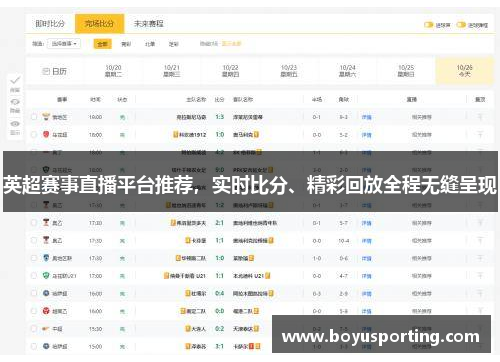Click the 3:1 score in the 15:00 row
Screen dimensions: 500x362
[220, 346]
